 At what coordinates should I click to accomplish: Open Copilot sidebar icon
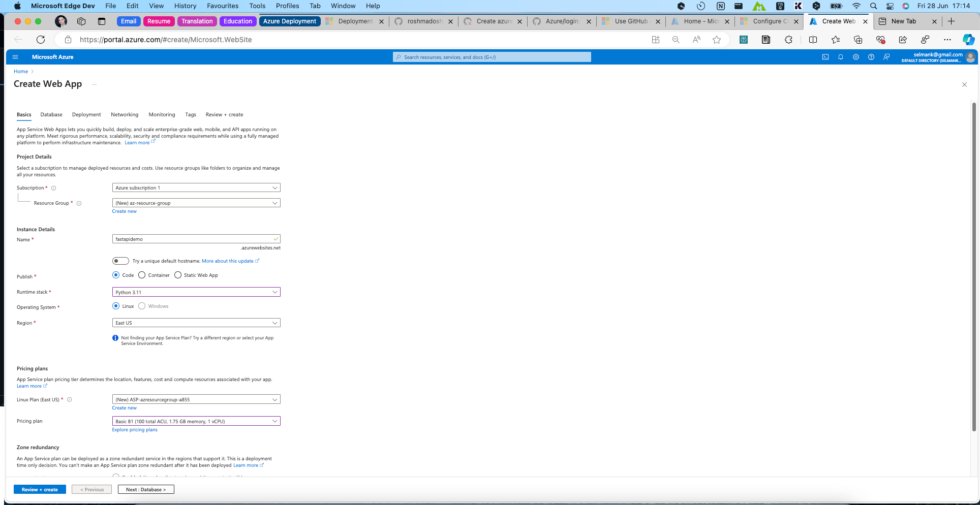(969, 40)
